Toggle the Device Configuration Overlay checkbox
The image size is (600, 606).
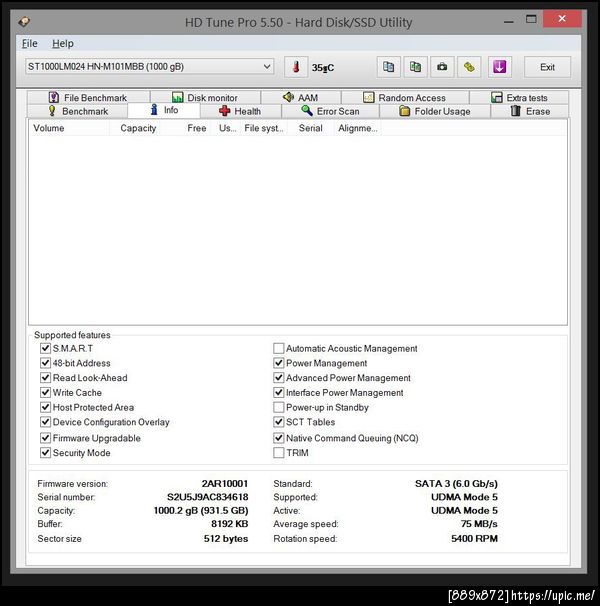coord(45,422)
